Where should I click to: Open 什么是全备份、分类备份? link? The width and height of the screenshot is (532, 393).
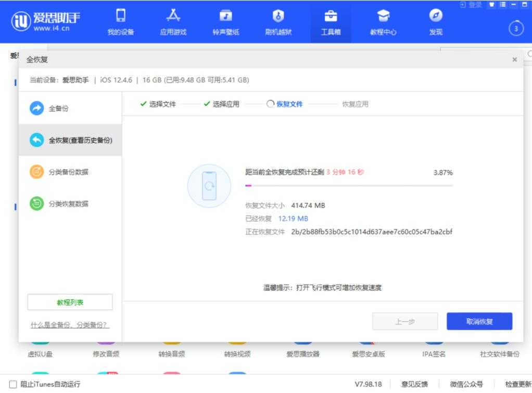(x=70, y=325)
